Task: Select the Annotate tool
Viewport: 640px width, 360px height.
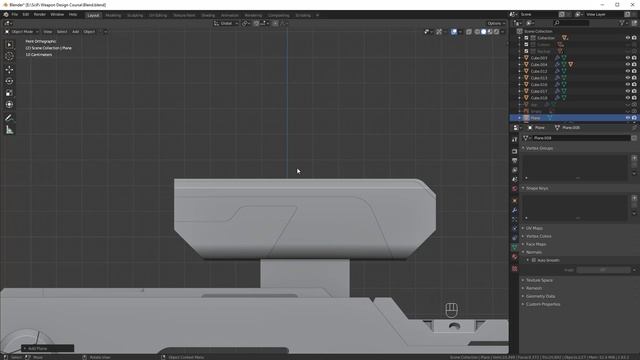Action: tap(9, 118)
